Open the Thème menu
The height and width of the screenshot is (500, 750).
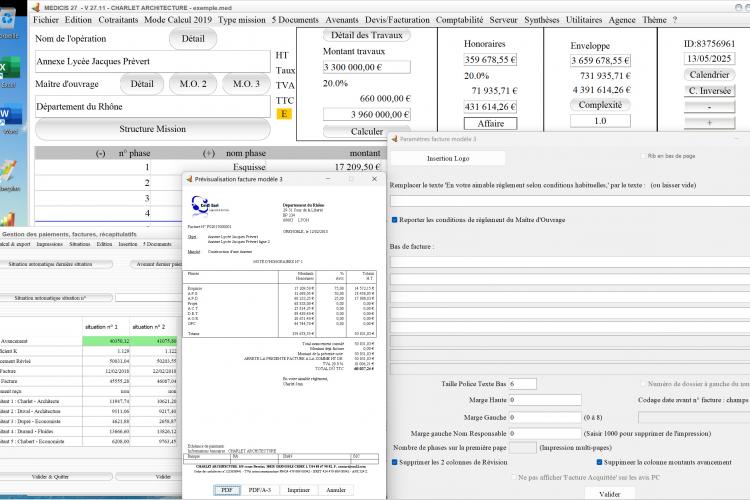click(x=654, y=20)
